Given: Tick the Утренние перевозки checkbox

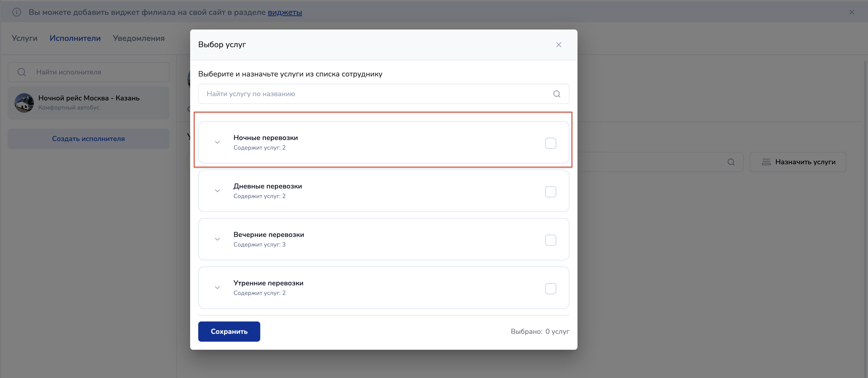Looking at the screenshot, I should (550, 289).
